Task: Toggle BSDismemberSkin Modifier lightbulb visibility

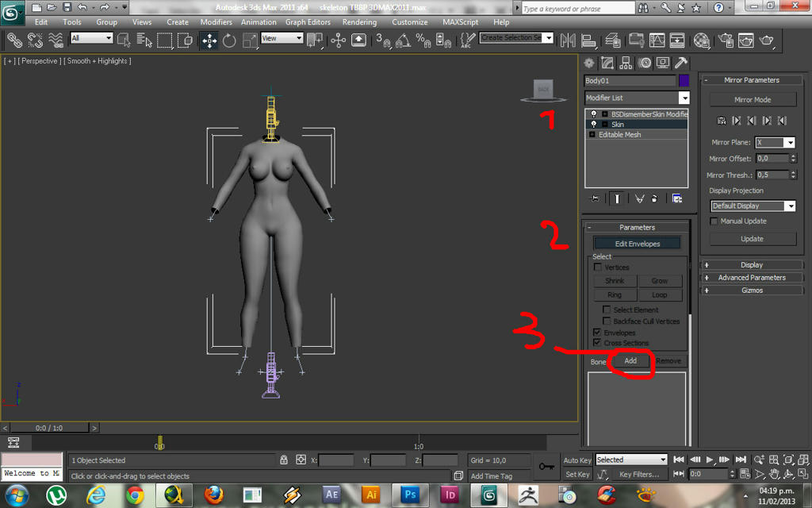Action: tap(594, 114)
